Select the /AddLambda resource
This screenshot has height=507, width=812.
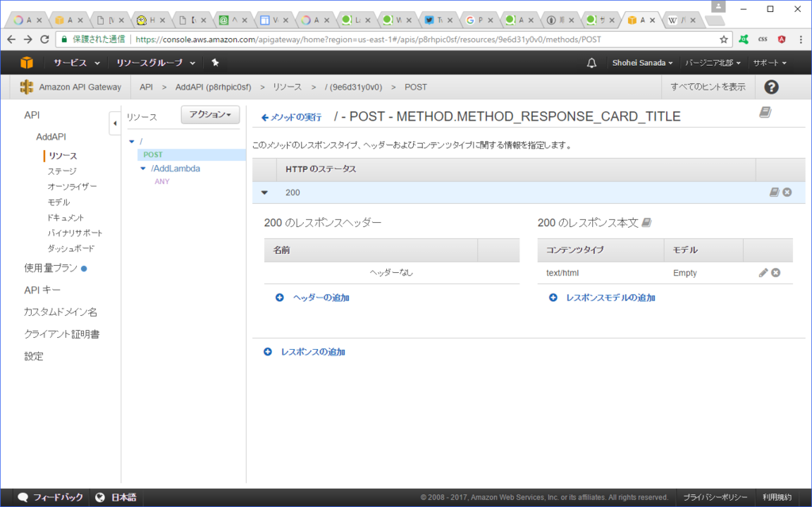click(175, 168)
